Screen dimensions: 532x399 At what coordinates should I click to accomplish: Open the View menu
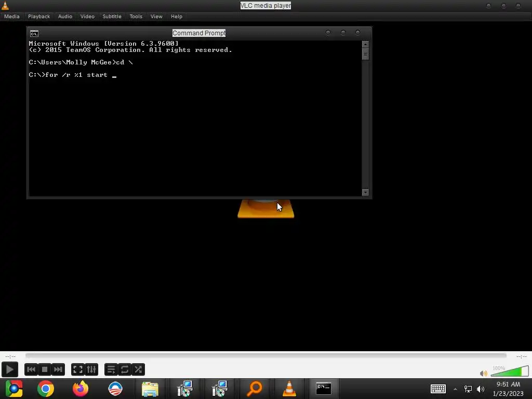click(x=156, y=16)
